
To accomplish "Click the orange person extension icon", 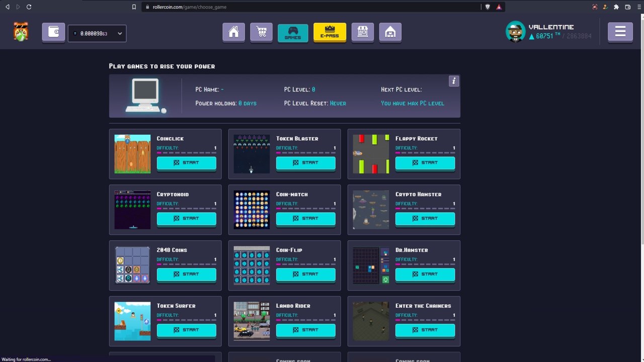I will (605, 7).
